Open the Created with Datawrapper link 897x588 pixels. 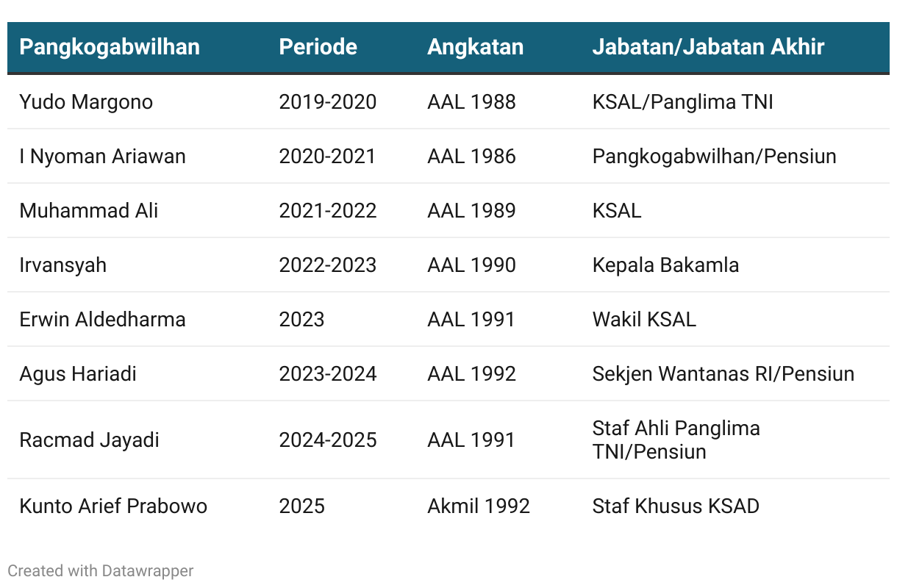101,570
